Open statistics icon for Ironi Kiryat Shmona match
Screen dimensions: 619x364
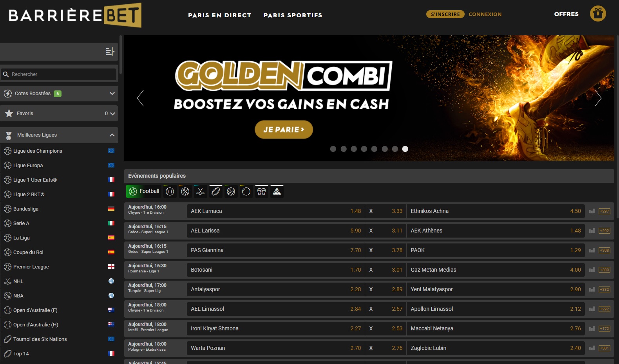(592, 328)
